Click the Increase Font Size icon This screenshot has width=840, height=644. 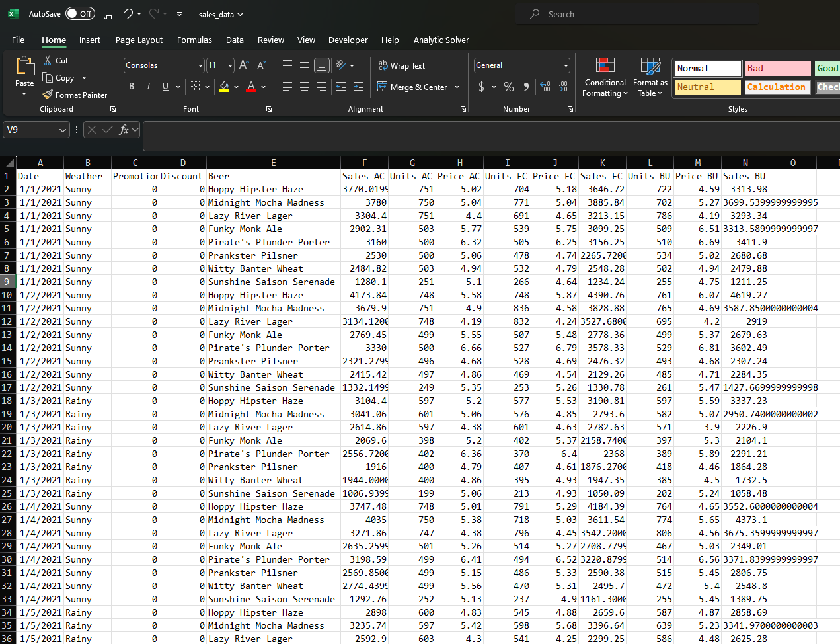tap(244, 65)
